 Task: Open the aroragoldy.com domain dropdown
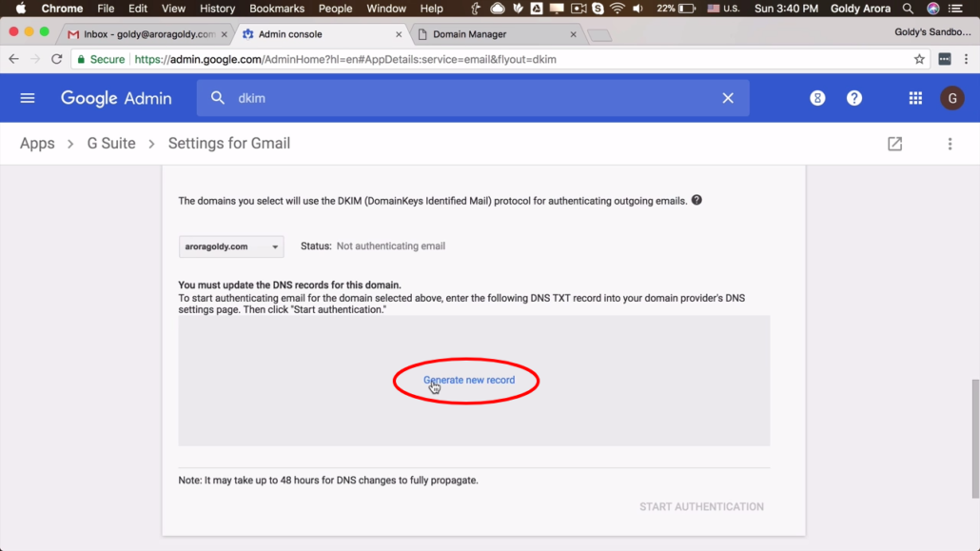click(x=231, y=246)
